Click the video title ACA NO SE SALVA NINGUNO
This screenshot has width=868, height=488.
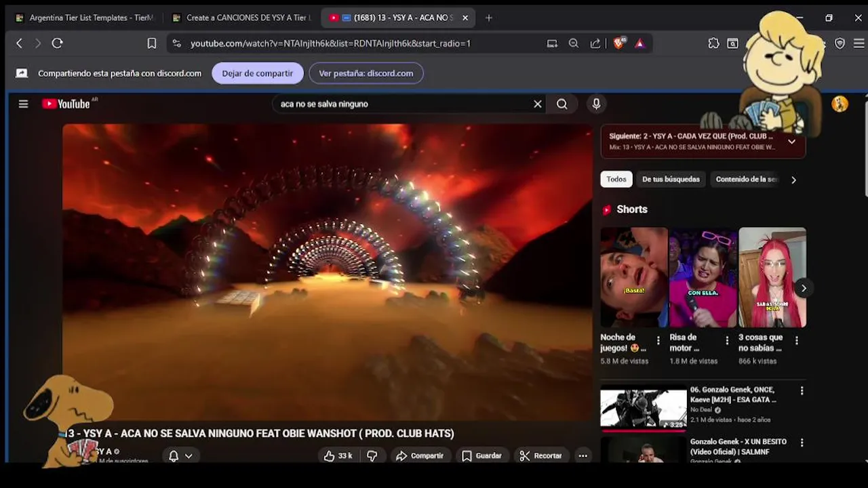[x=261, y=433]
